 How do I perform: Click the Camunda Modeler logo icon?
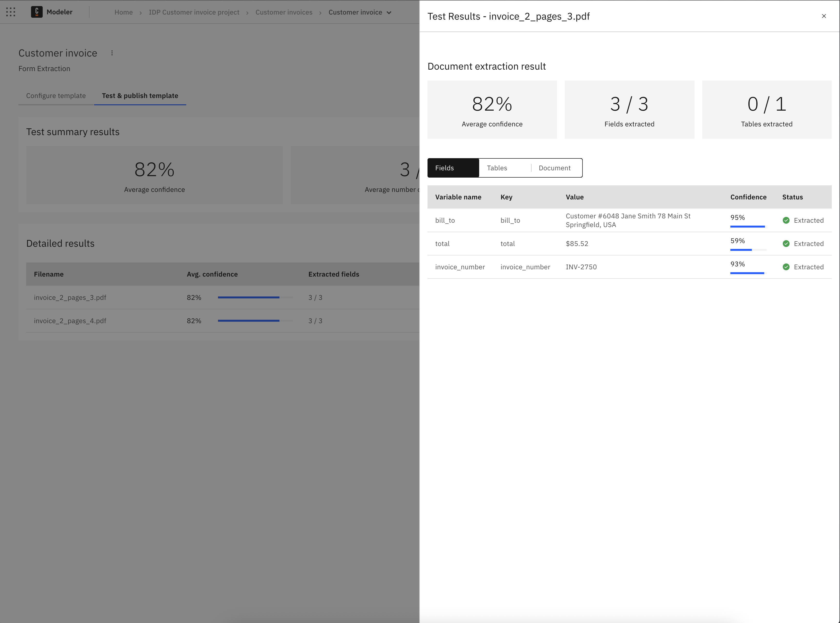(37, 12)
